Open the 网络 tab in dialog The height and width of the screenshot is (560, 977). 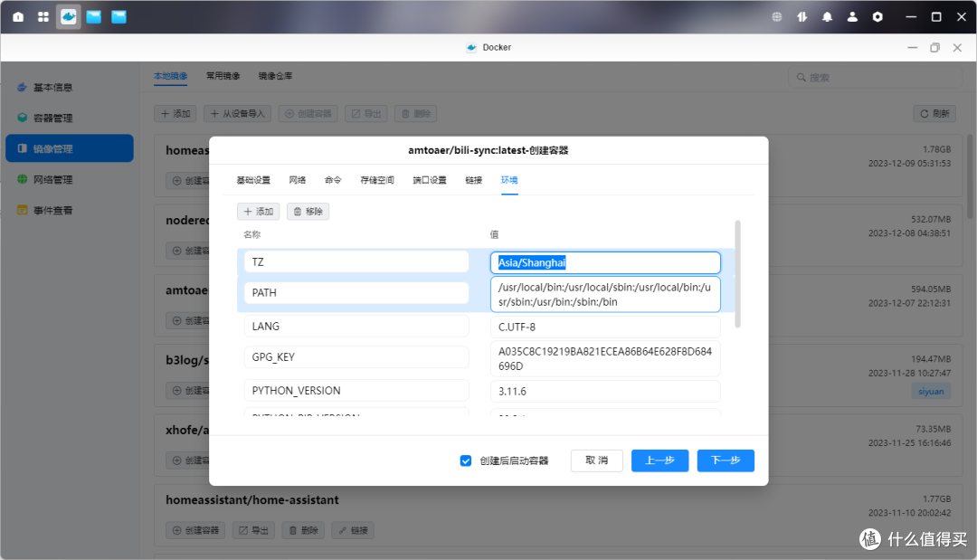tap(298, 180)
